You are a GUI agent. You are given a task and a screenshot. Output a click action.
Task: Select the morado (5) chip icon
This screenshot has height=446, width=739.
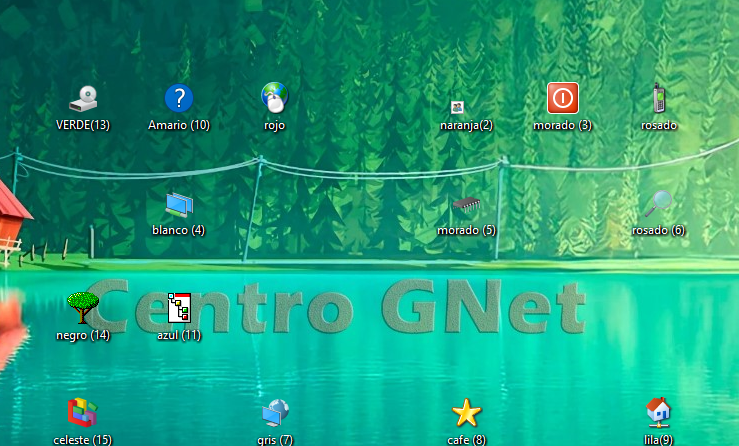pyautogui.click(x=466, y=204)
